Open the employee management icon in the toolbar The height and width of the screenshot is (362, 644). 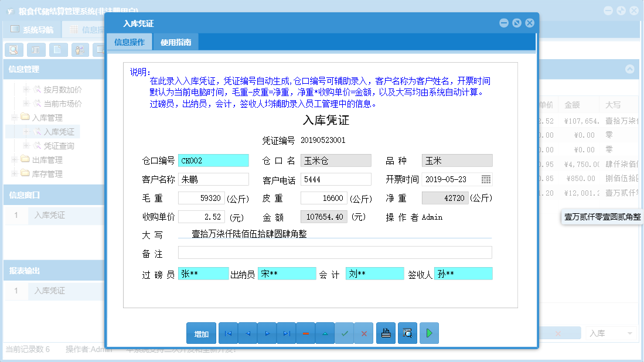pos(79,50)
